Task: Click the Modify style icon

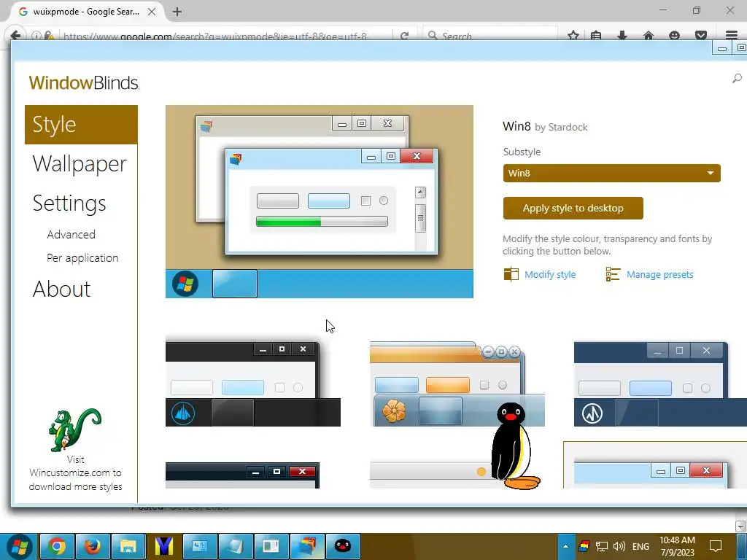Action: (x=511, y=274)
